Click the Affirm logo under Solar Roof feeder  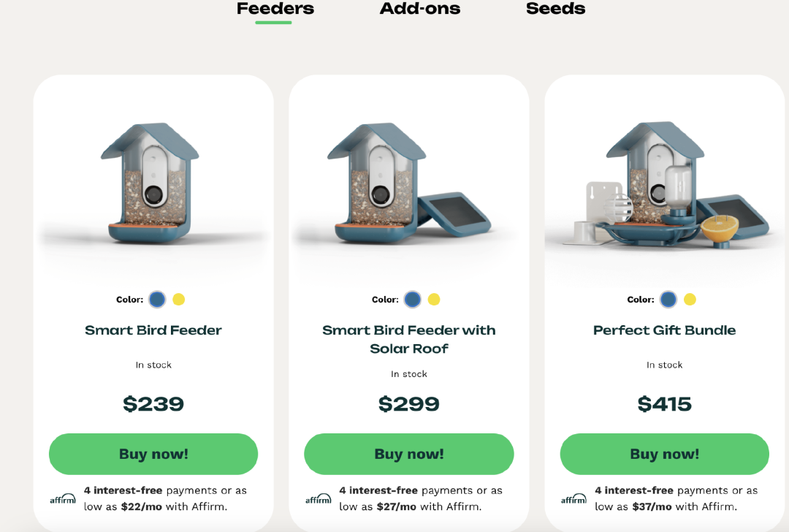(319, 499)
